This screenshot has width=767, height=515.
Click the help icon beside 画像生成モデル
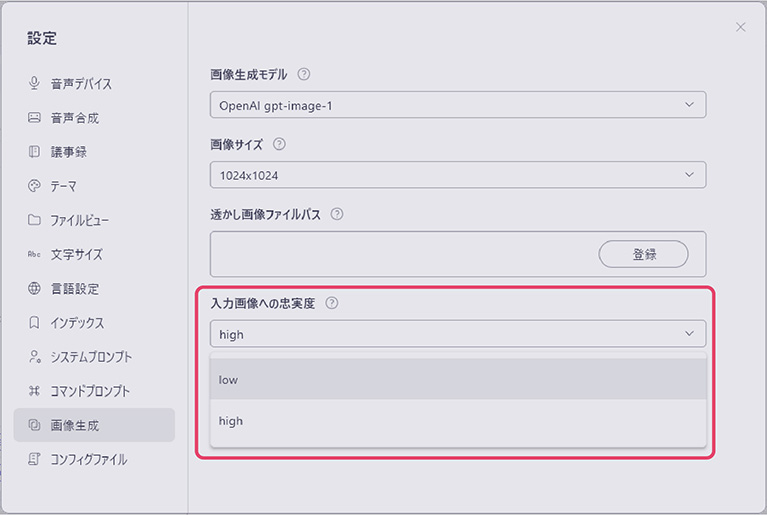tap(304, 74)
